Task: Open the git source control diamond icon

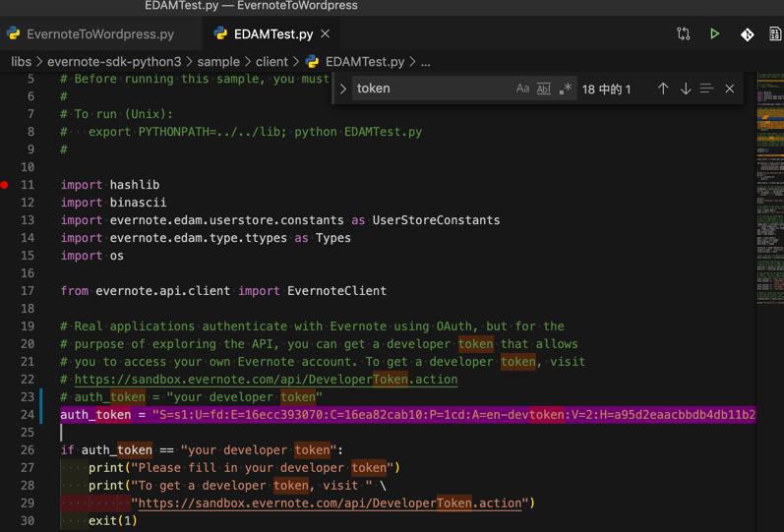Action: [x=747, y=34]
